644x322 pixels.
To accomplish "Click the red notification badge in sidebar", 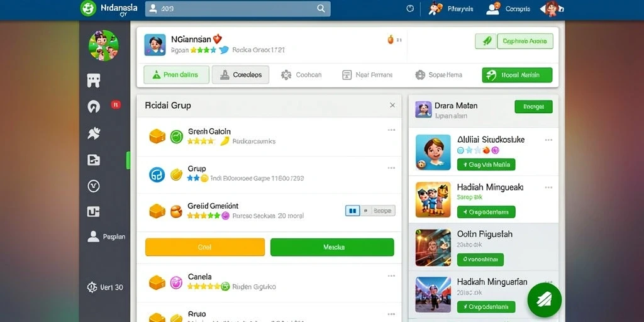I will tap(116, 105).
